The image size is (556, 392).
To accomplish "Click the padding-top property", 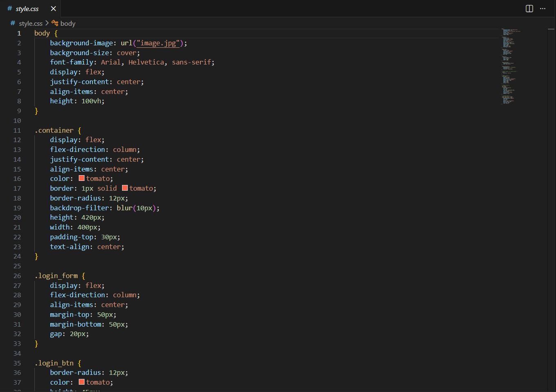I will point(71,237).
